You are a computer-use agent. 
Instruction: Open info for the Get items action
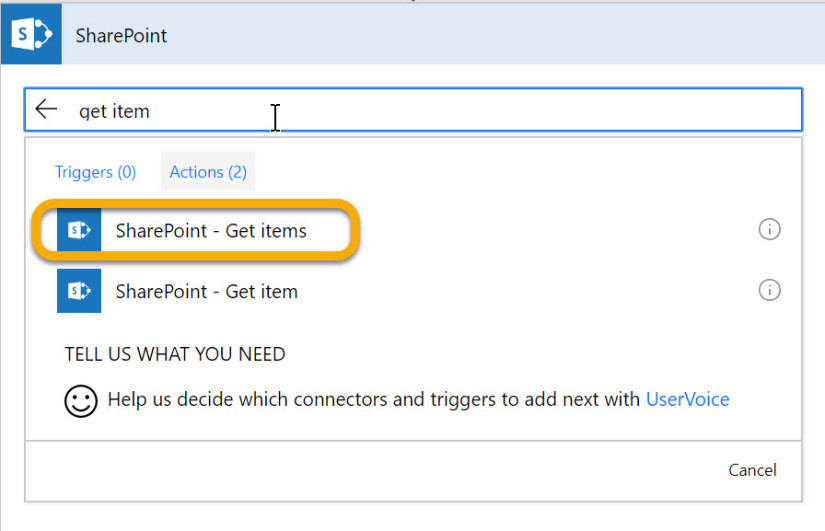pos(769,230)
